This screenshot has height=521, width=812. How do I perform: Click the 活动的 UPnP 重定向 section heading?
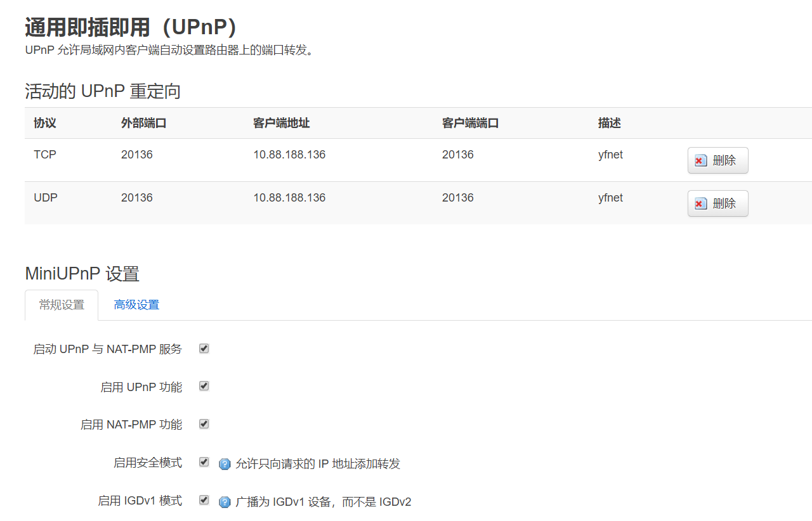(x=102, y=91)
